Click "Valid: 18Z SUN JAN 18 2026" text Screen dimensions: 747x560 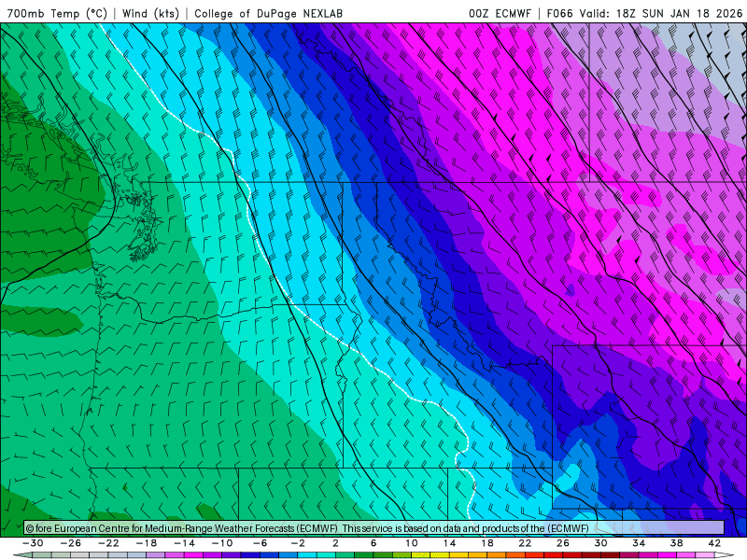661,13
